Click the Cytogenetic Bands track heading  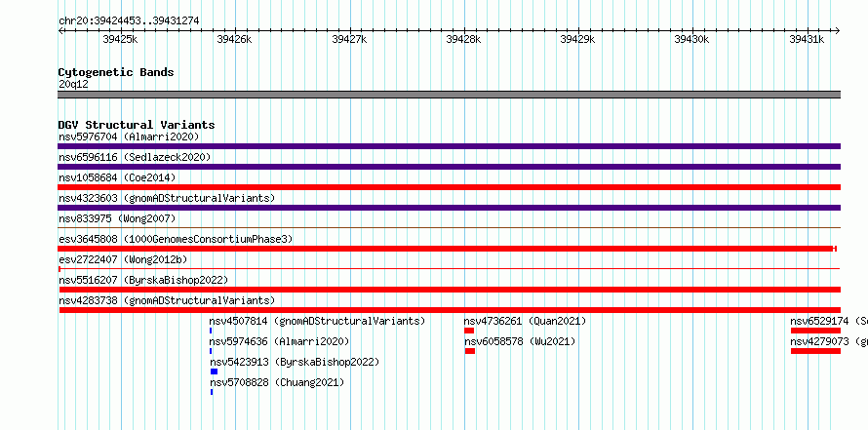pos(116,72)
